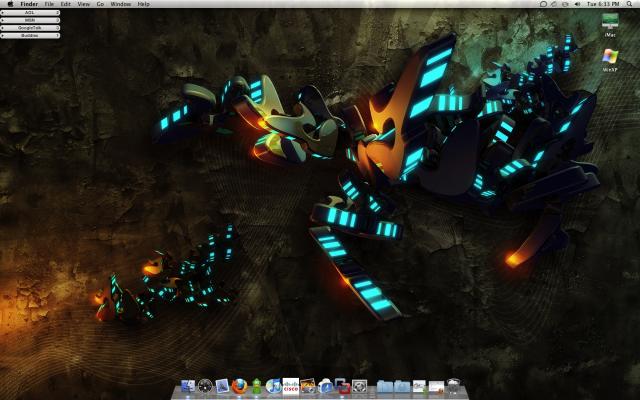Open the Window menu
This screenshot has height=400, width=640.
coord(120,4)
